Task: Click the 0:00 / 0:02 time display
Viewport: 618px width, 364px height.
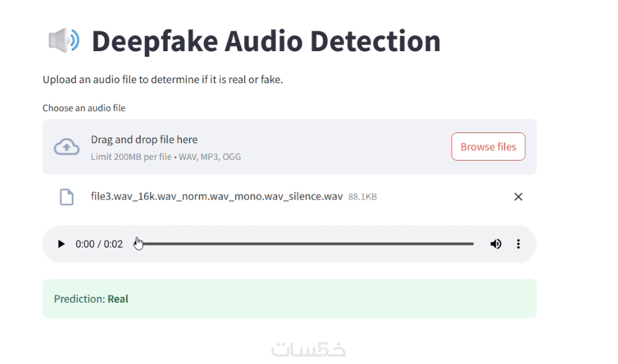Action: (x=99, y=244)
